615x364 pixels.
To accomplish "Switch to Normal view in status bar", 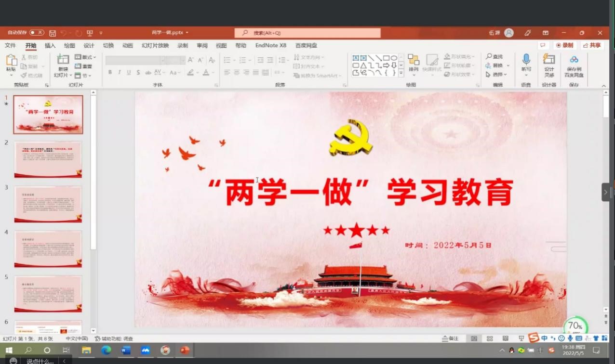I will click(474, 338).
